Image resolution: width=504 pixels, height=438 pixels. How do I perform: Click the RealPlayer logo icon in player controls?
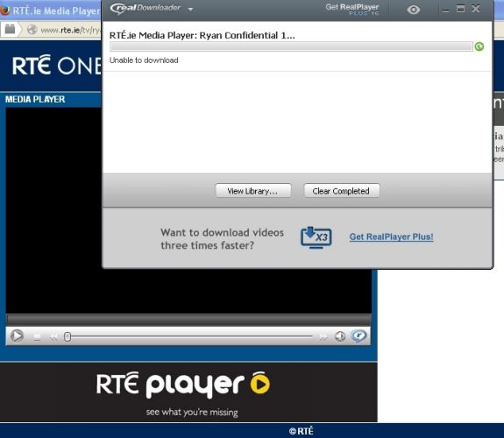click(358, 336)
